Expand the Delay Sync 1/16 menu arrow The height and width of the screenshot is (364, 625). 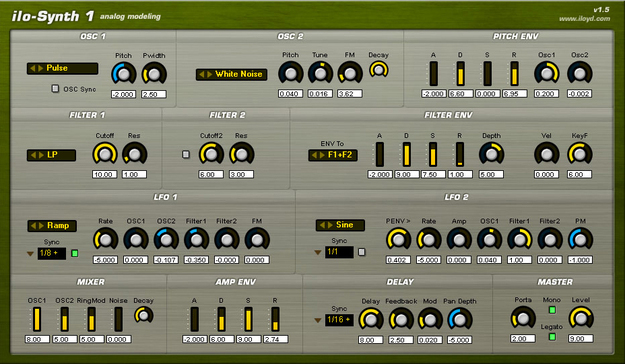[x=318, y=320]
